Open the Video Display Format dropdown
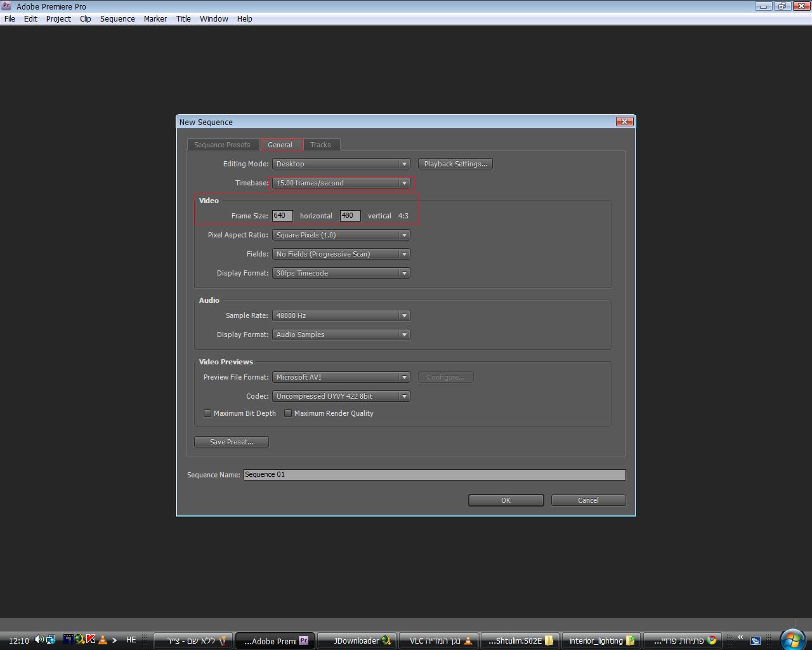This screenshot has width=812, height=650. coord(341,273)
